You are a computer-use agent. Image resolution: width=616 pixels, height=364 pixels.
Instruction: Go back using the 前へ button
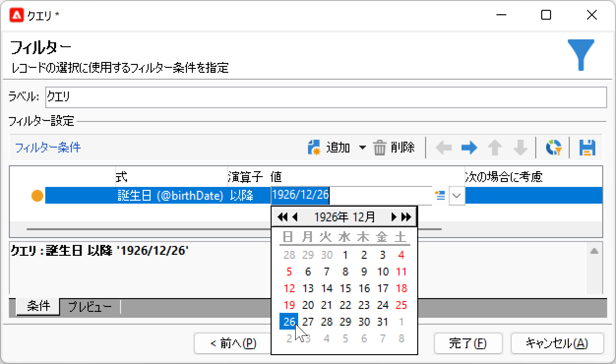tap(233, 343)
